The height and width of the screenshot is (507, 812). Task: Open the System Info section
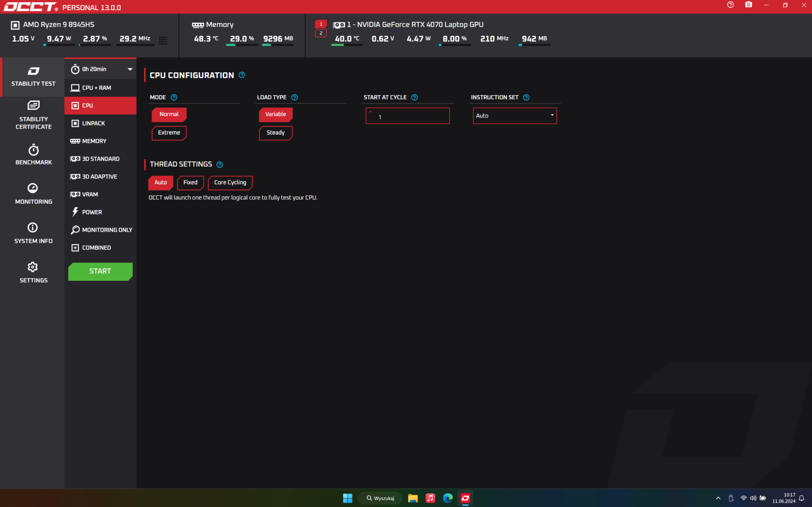[33, 233]
